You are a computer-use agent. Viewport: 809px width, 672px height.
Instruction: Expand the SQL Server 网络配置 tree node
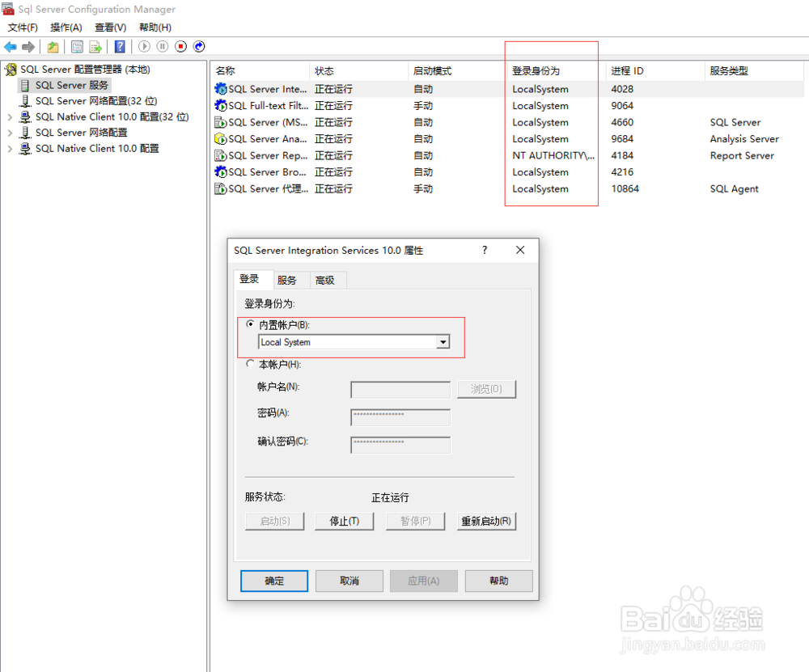pos(10,133)
